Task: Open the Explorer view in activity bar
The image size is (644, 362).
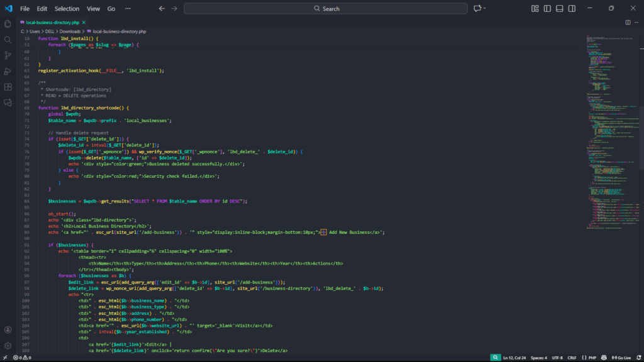Action: 8,24
